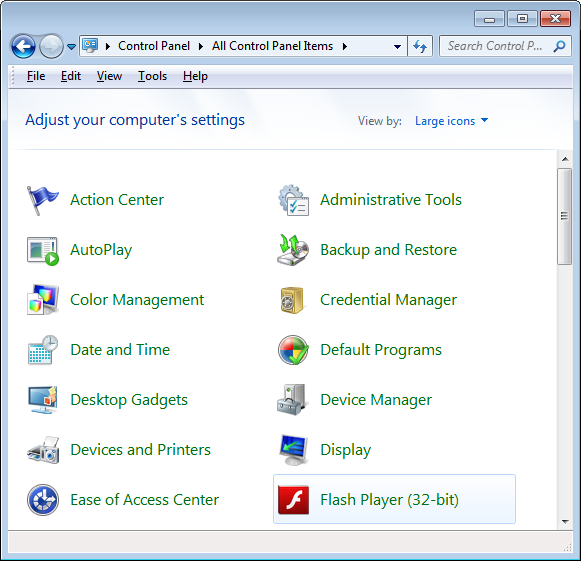The width and height of the screenshot is (581, 561).
Task: Click the Devices and Printers link
Action: tap(140, 450)
